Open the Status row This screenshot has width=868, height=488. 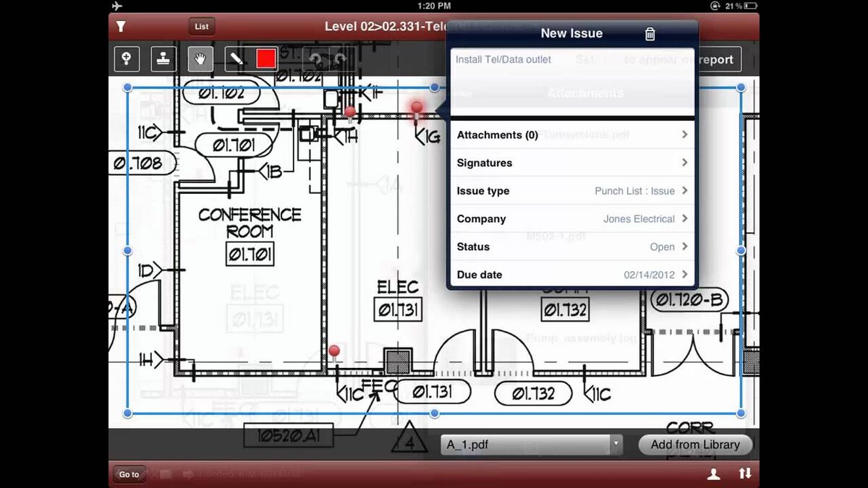coord(572,247)
